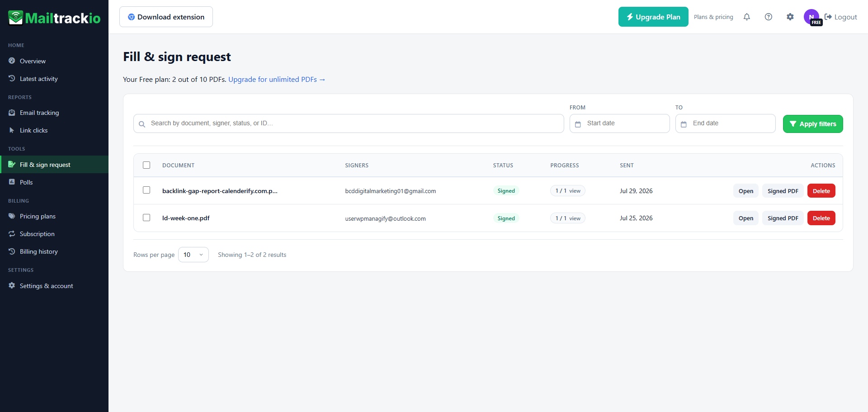The image size is (868, 412).
Task: Open the Plans & pricing link
Action: click(713, 17)
